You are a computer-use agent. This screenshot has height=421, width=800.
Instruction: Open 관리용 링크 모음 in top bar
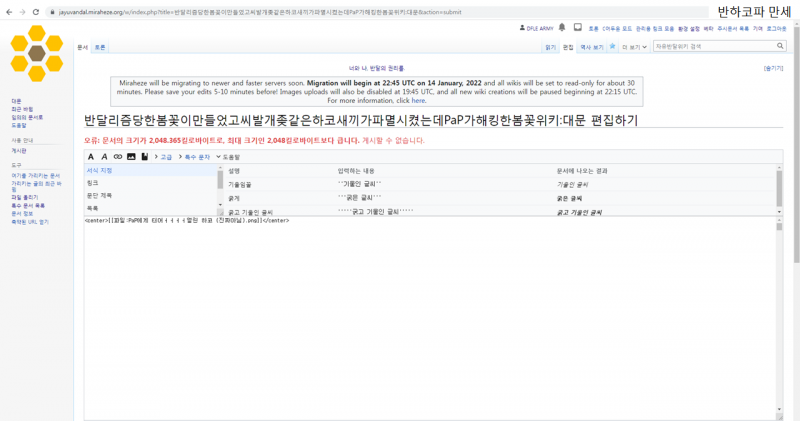click(655, 29)
